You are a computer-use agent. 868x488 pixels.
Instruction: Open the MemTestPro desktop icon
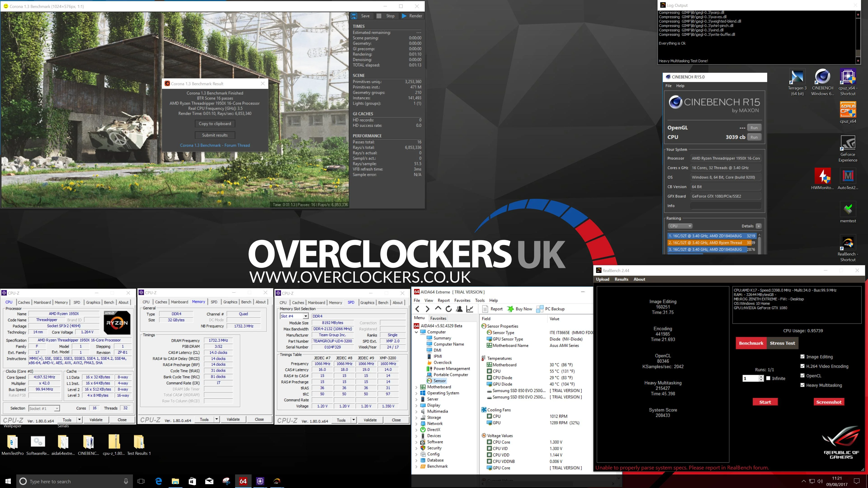12,445
